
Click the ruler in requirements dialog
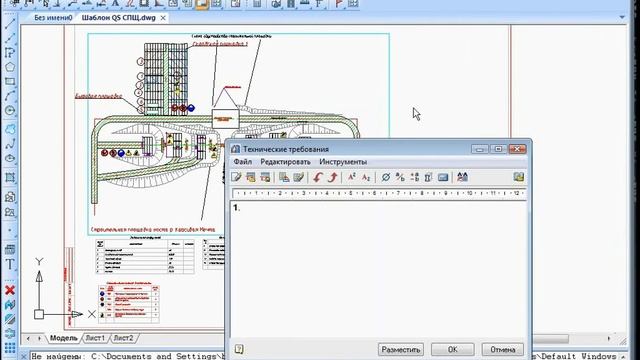click(x=378, y=193)
